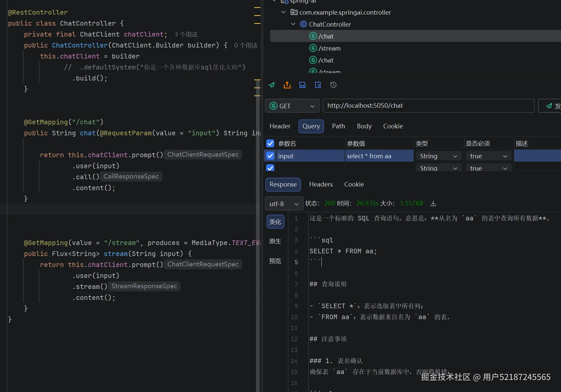Click the @GetMapping("/chat") annotation
The image size is (561, 392).
coord(64,122)
